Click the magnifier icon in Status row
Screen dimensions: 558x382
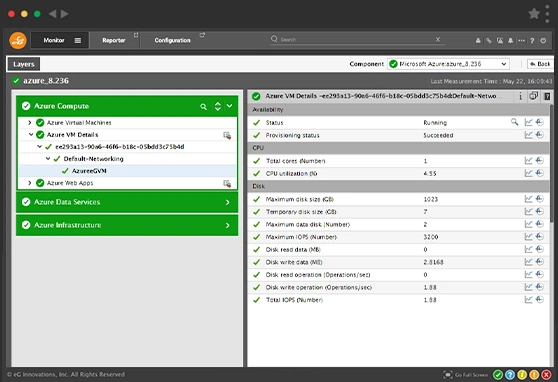pos(515,122)
